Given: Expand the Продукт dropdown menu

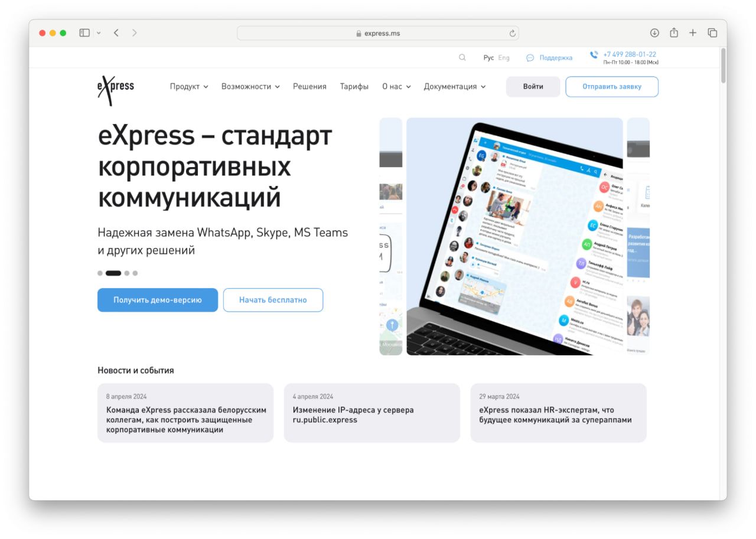Looking at the screenshot, I should 189,87.
